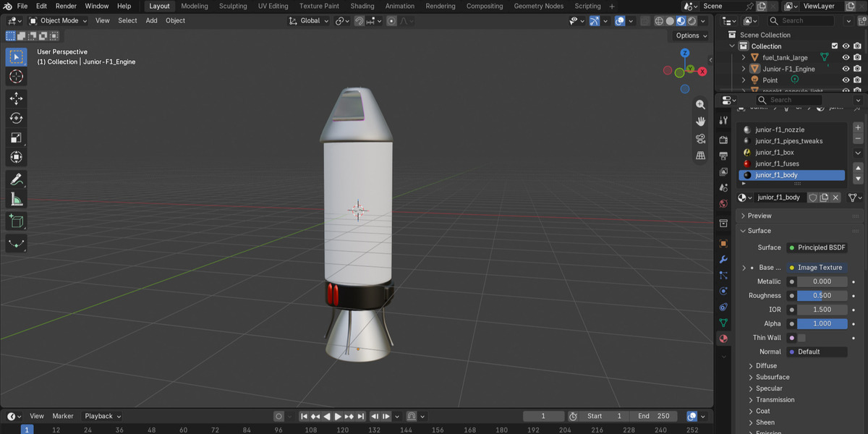Uncheck the Collection exclude checkbox
The width and height of the screenshot is (868, 434).
834,46
